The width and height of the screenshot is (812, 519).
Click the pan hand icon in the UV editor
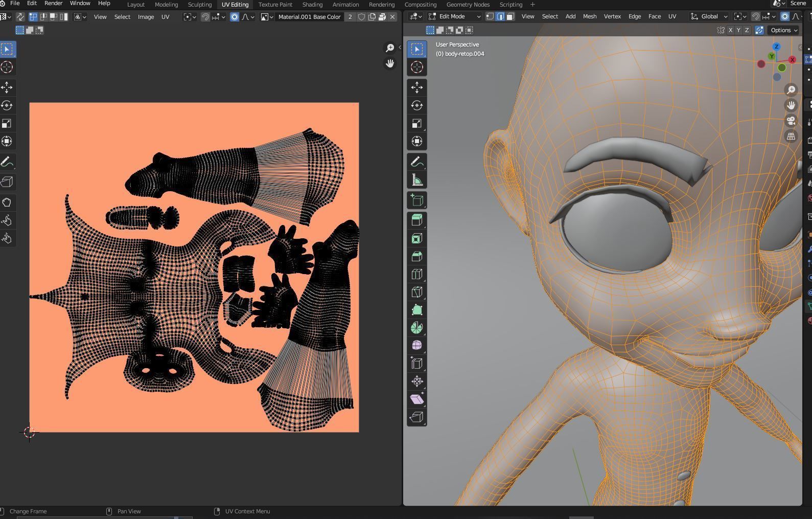[390, 63]
